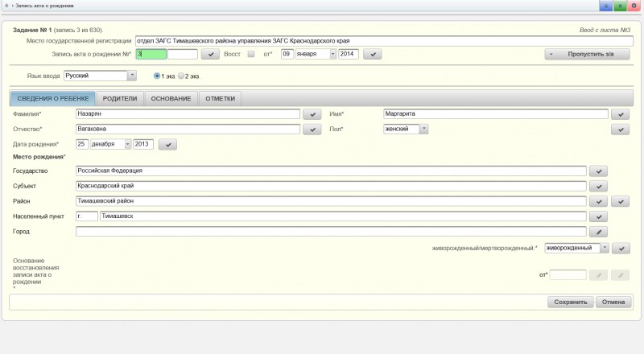Toggle the Восст checkbox
This screenshot has width=644, height=354.
251,54
